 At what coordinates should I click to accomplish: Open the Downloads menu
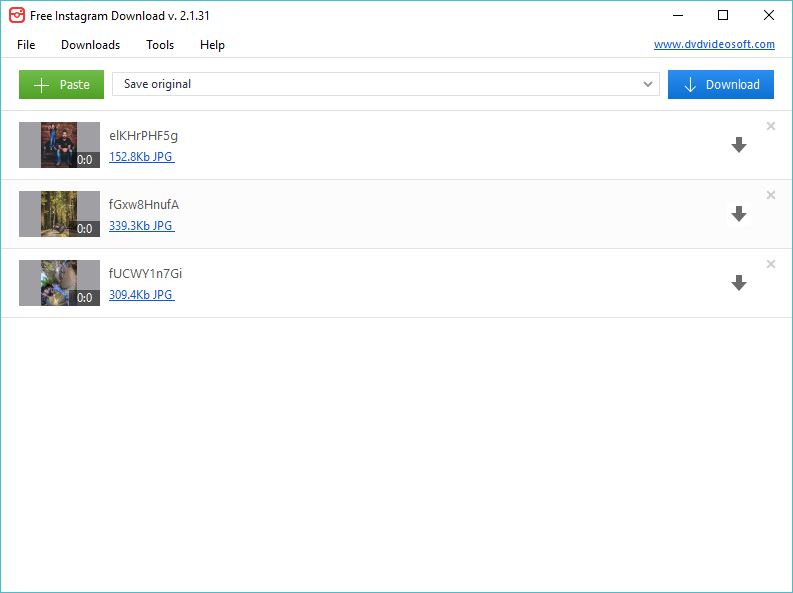click(90, 45)
